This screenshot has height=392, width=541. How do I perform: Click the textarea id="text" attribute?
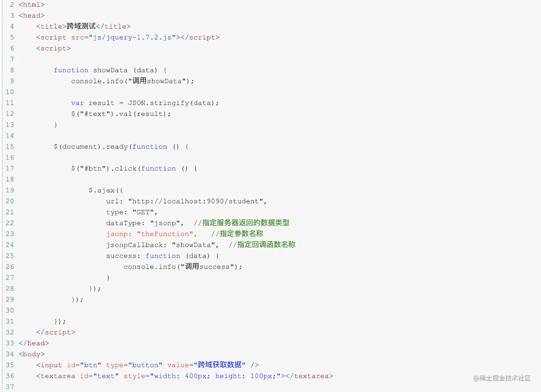tap(99, 376)
